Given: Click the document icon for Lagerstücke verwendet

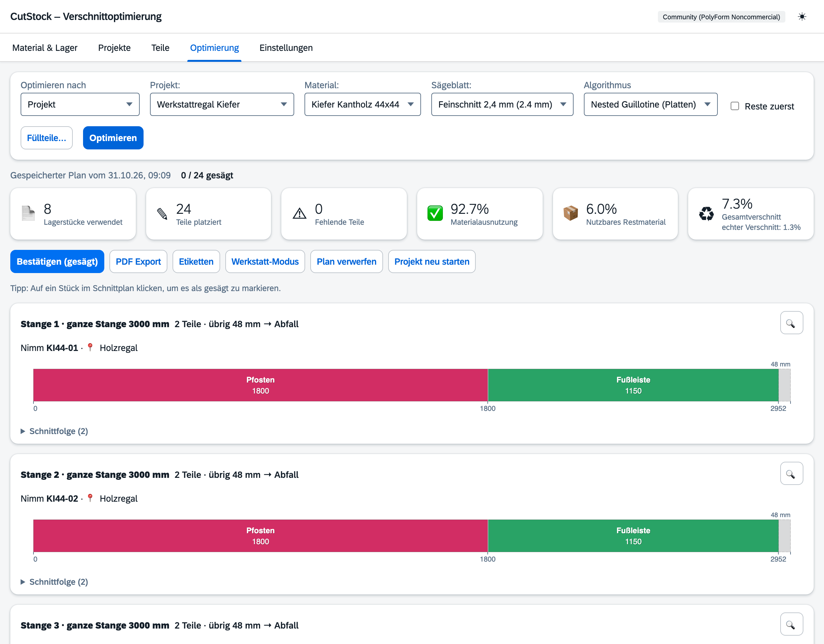Looking at the screenshot, I should (x=28, y=213).
